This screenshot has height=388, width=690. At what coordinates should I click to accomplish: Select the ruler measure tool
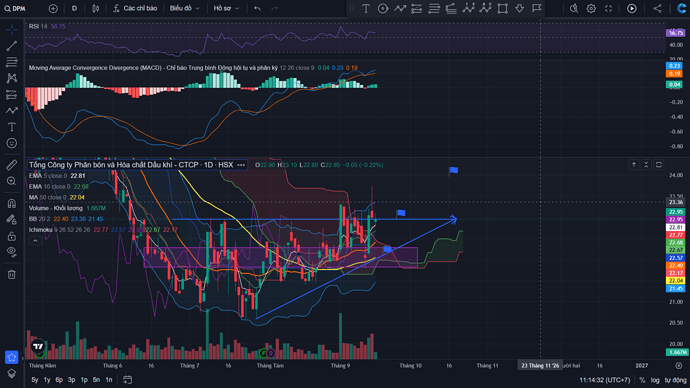pyautogui.click(x=12, y=165)
